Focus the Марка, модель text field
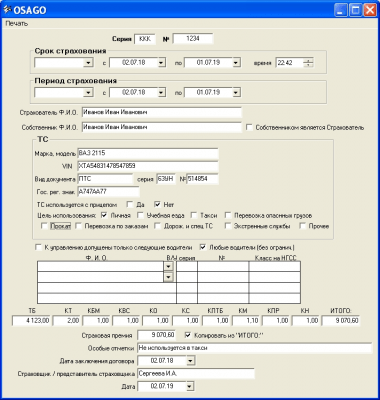This screenshot has width=380, height=400. point(148,153)
